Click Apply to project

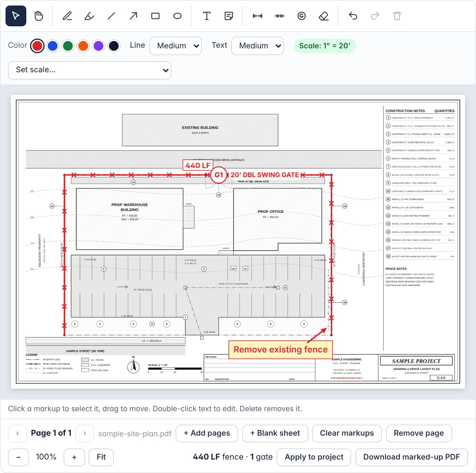314,457
